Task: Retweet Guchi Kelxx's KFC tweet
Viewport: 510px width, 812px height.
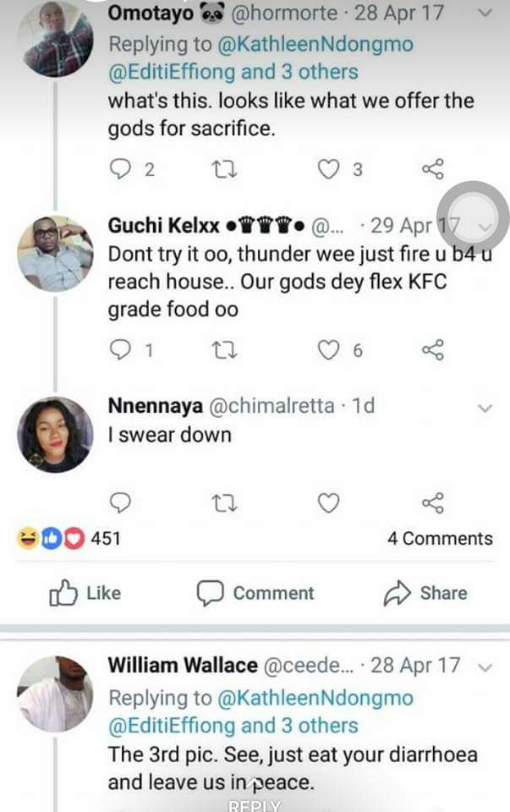Action: coord(222,349)
